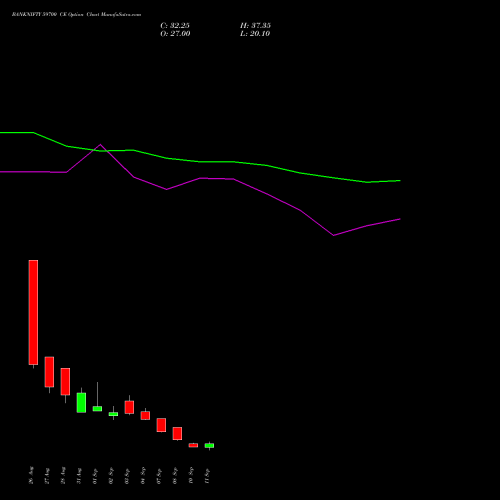Viewport: 500px width, 500px height.
Task: Click the 02 Sep date label
Action: [x=112, y=476]
